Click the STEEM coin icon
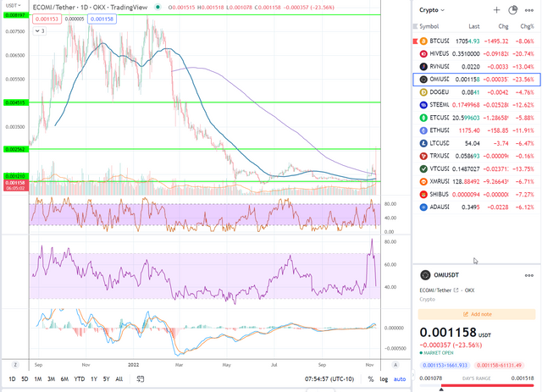This screenshot has width=542, height=392. point(423,105)
